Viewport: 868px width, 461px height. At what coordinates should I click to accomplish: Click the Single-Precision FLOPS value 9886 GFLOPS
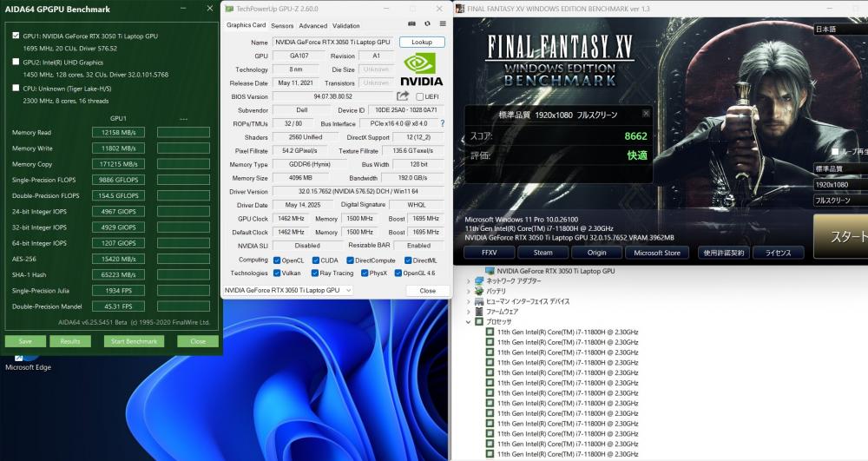point(118,180)
